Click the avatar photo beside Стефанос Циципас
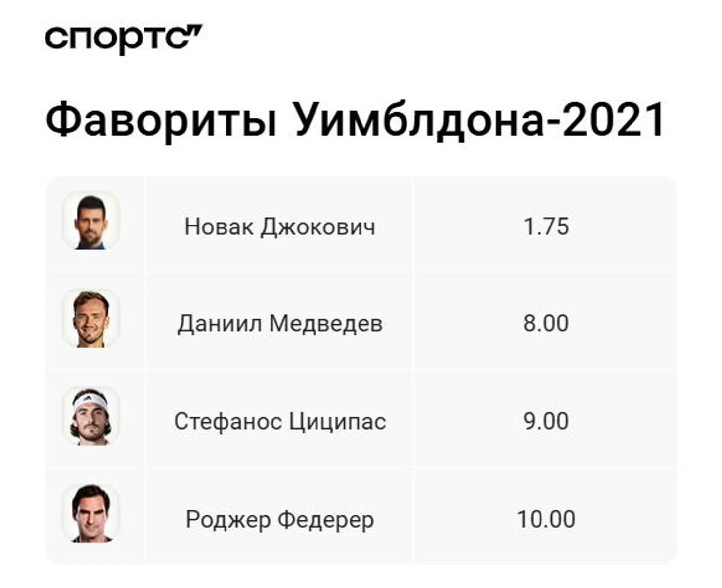This screenshot has height=588, width=722. (x=90, y=417)
